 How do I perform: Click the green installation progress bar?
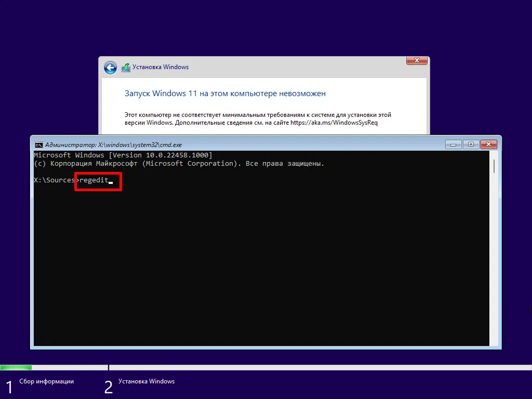[16, 367]
